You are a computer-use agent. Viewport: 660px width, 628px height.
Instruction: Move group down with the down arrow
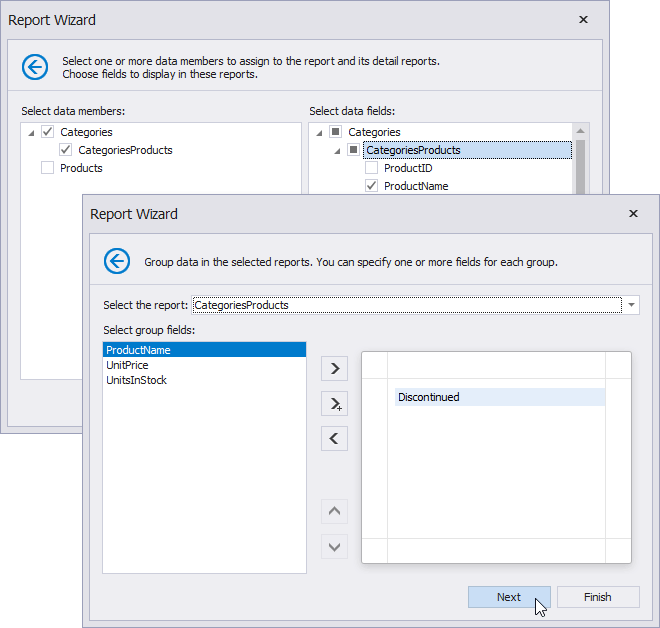tap(334, 547)
